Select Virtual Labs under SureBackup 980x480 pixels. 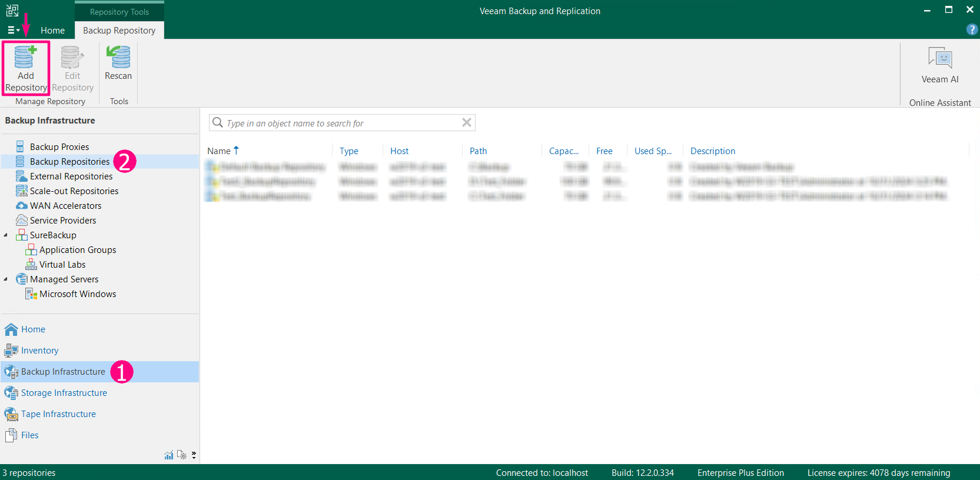click(62, 265)
